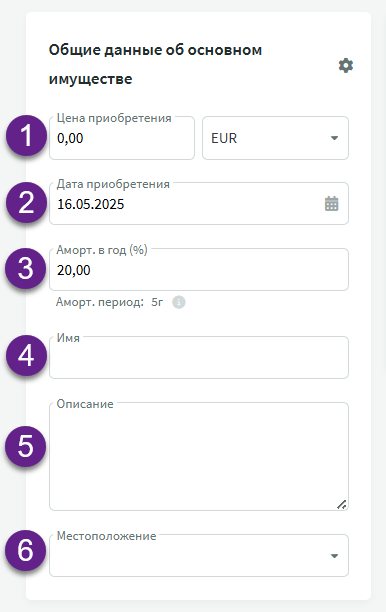This screenshot has height=612, width=386.
Task: Open the Местоположение dropdown
Action: pyautogui.click(x=199, y=555)
